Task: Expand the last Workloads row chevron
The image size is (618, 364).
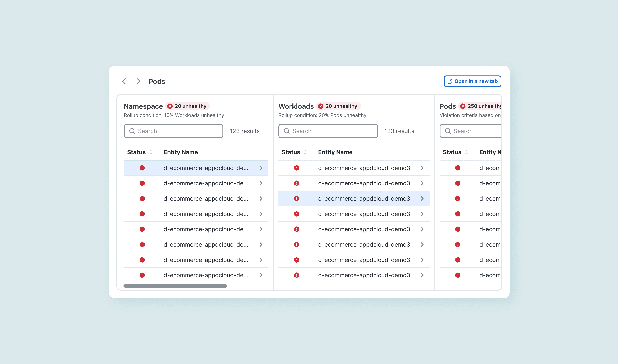Action: pyautogui.click(x=422, y=275)
